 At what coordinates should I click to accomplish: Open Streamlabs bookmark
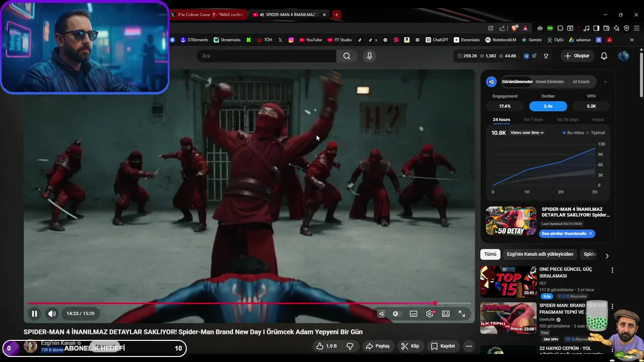pyautogui.click(x=227, y=40)
